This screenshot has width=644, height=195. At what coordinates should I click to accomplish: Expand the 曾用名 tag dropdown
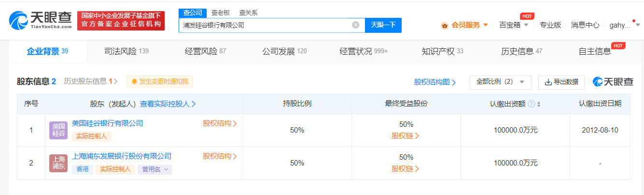pyautogui.click(x=154, y=169)
